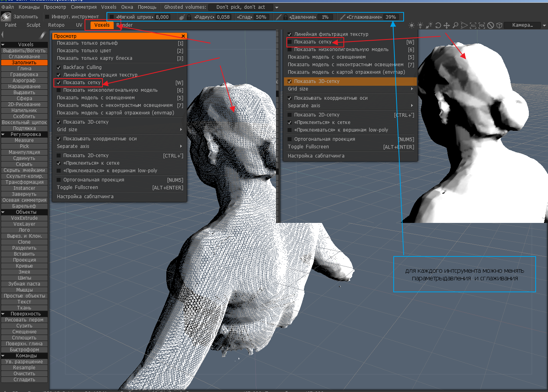
Task: Click the sun lighting icon in top toolbar
Action: [412, 25]
